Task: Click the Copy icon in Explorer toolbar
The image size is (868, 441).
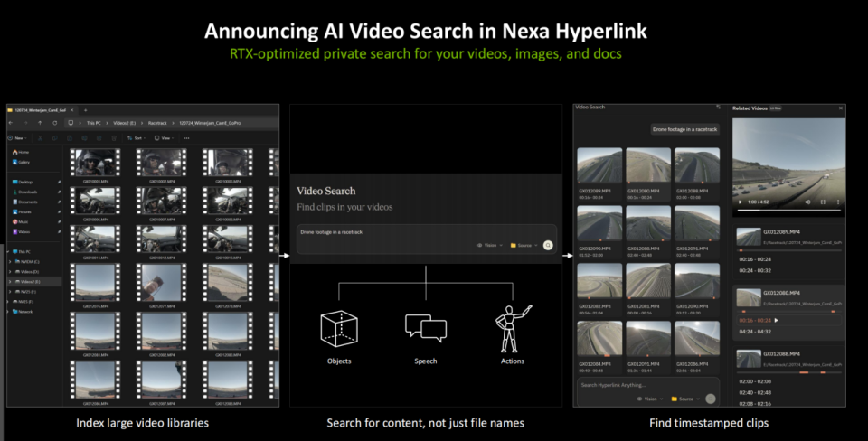Action: [x=55, y=137]
